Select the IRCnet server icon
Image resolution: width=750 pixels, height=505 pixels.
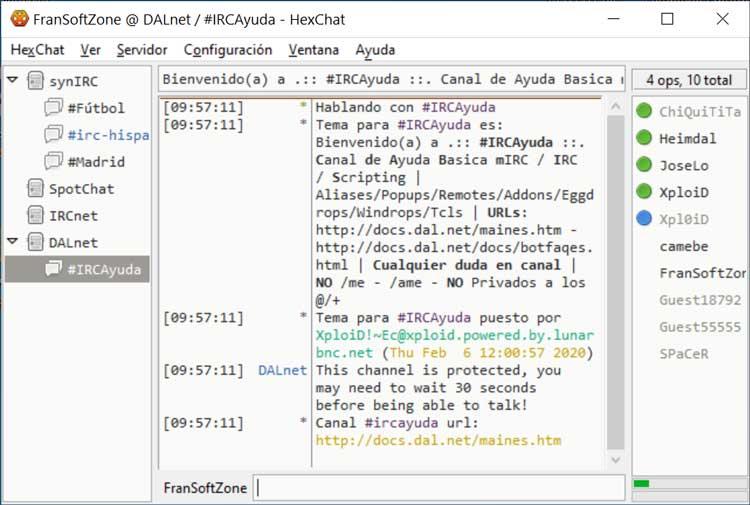point(35,215)
